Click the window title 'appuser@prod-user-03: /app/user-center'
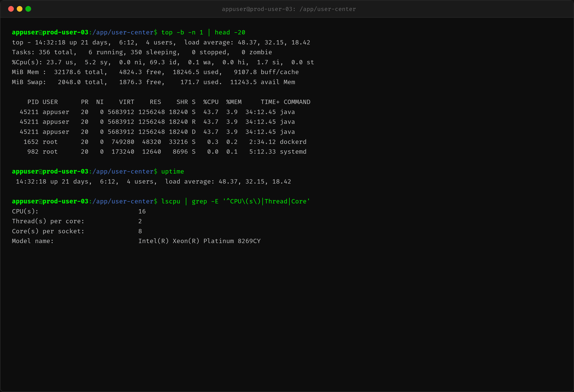This screenshot has width=574, height=392. 289,9
